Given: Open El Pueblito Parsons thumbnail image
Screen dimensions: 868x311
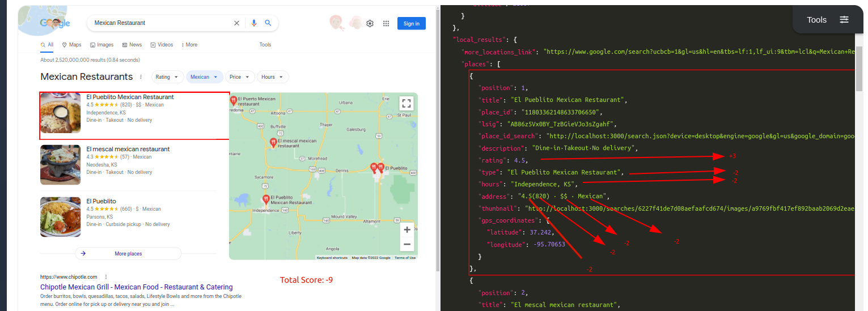Looking at the screenshot, I should [61, 217].
